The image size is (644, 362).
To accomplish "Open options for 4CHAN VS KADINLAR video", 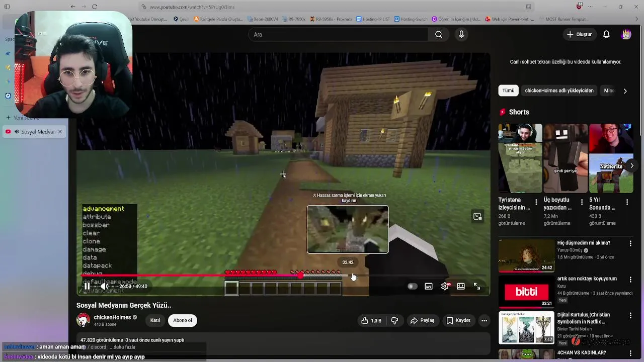I will click(630, 352).
